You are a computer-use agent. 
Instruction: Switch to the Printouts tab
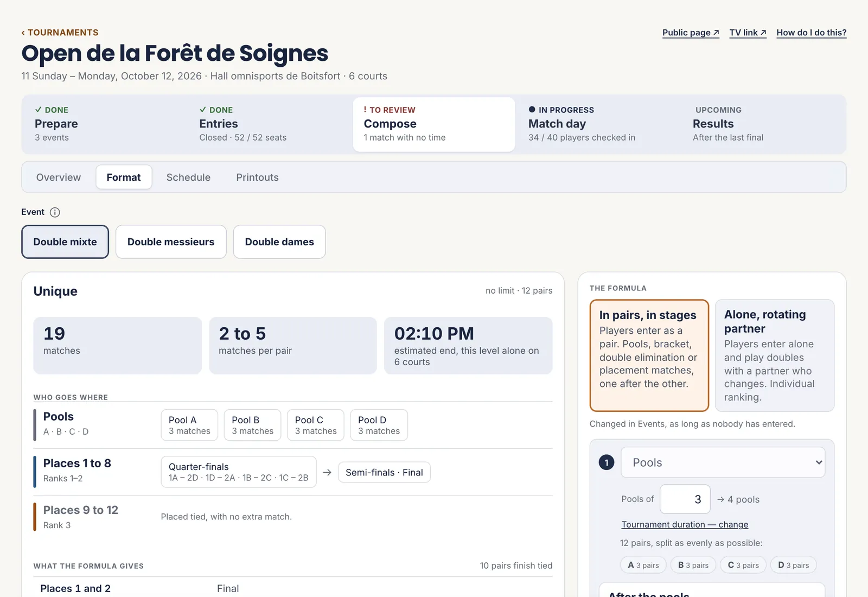(x=257, y=177)
